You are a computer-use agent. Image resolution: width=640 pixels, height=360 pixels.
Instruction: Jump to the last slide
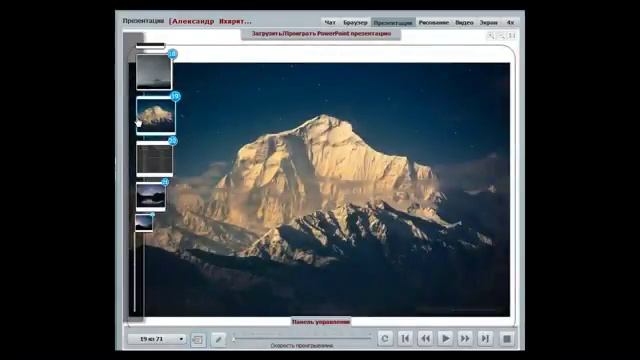485,338
